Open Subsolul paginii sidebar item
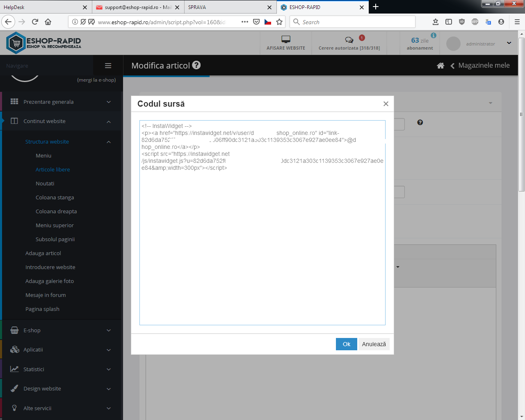The image size is (525, 420). (55, 239)
